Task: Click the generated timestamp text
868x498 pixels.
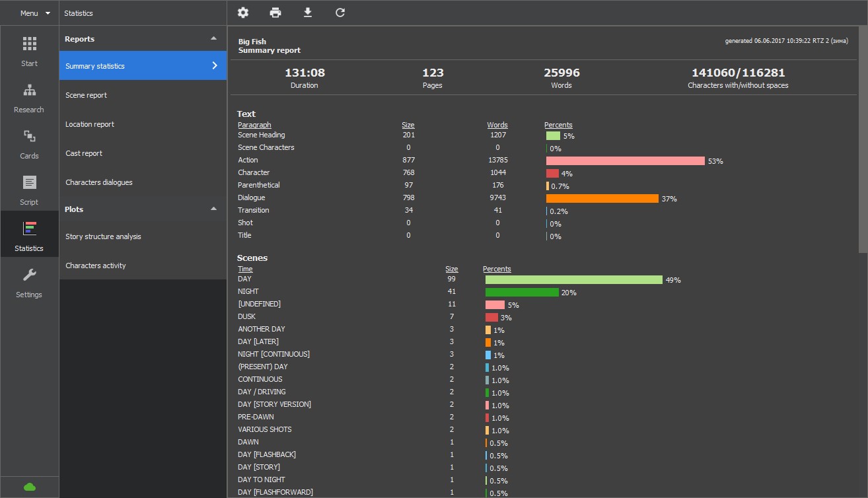Action: coord(786,40)
